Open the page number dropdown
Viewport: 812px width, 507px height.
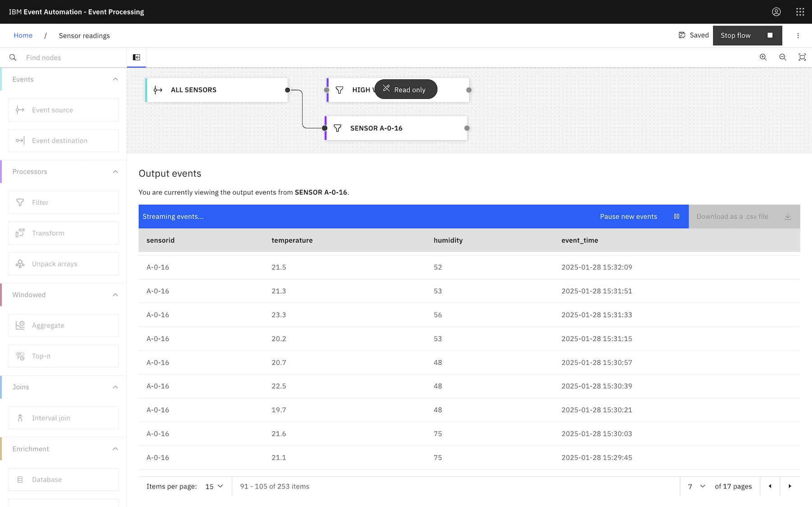(x=696, y=486)
